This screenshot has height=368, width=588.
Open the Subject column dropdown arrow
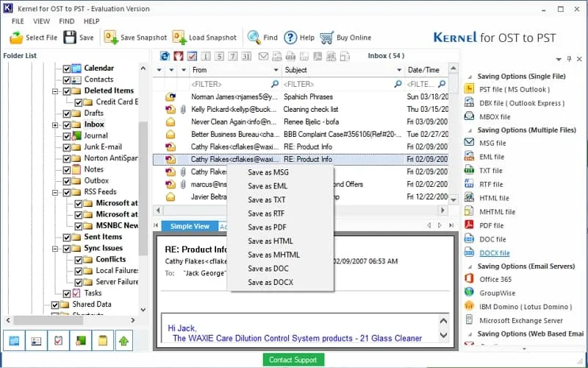click(x=399, y=70)
